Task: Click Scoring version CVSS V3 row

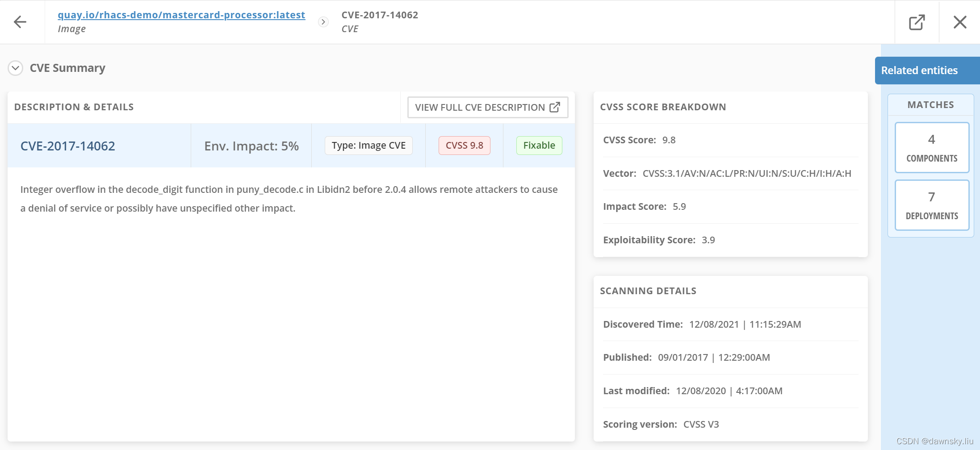Action: [730, 425]
